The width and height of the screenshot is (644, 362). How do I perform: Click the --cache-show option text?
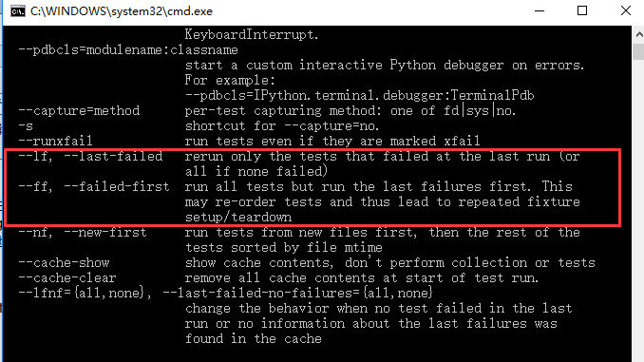64,263
